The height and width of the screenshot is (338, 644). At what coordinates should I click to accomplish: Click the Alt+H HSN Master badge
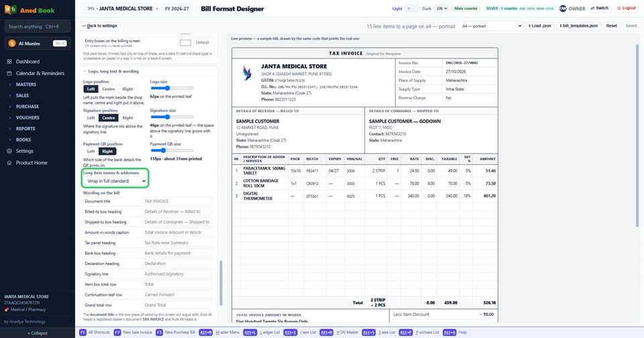coord(327,332)
